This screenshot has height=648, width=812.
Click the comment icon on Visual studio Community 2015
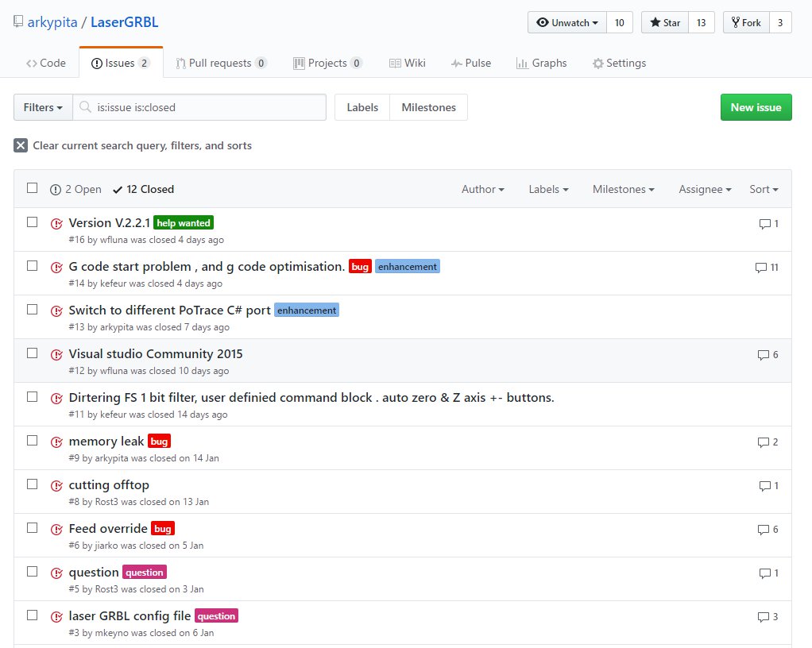[x=763, y=355]
